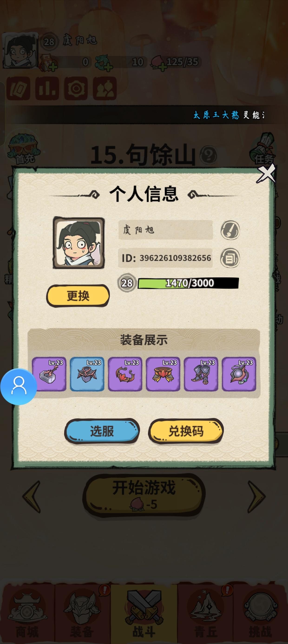Click the nickname field 虞阳旭
This screenshot has height=644, width=288.
coord(166,230)
